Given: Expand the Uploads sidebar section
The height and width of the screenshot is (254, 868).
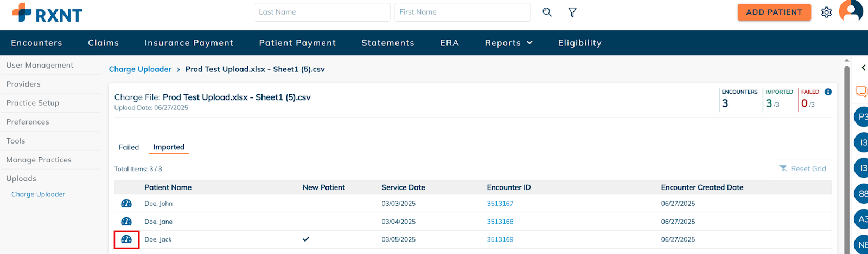Looking at the screenshot, I should click(21, 179).
